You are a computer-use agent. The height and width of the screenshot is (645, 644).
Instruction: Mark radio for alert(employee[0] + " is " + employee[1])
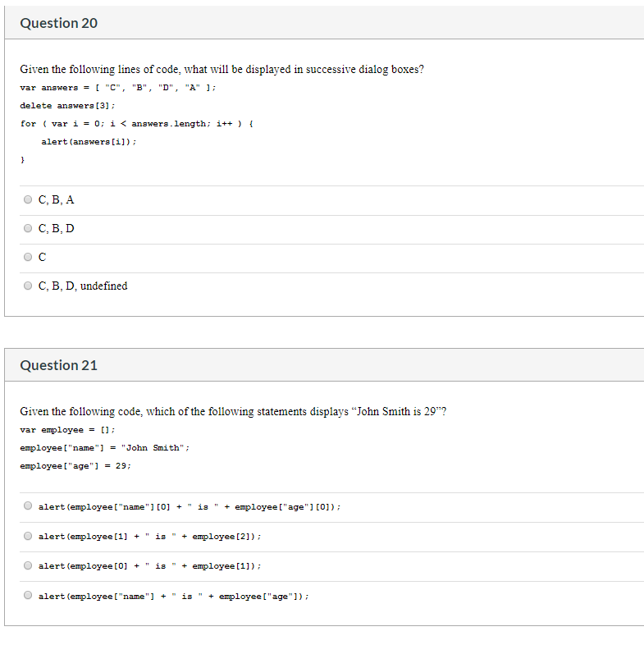coord(28,565)
